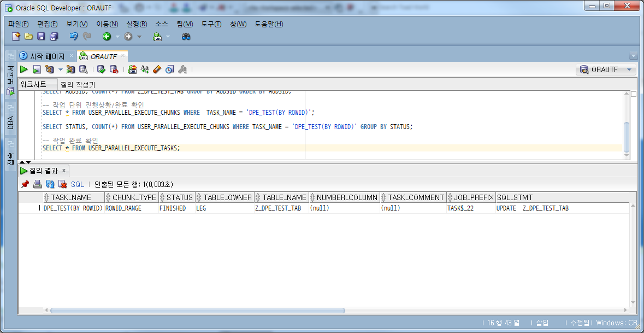
Task: Click the SQL Tuning Advisor icon
Action: pyautogui.click(x=84, y=69)
